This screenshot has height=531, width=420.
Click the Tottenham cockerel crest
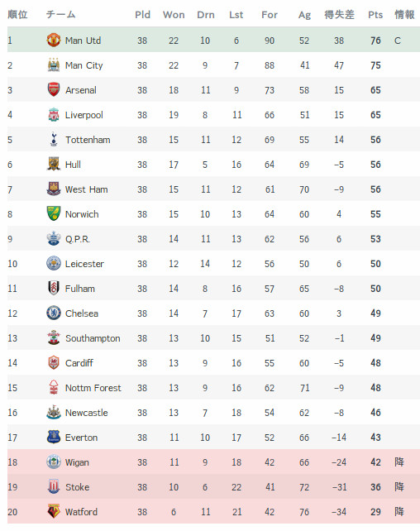pos(54,139)
